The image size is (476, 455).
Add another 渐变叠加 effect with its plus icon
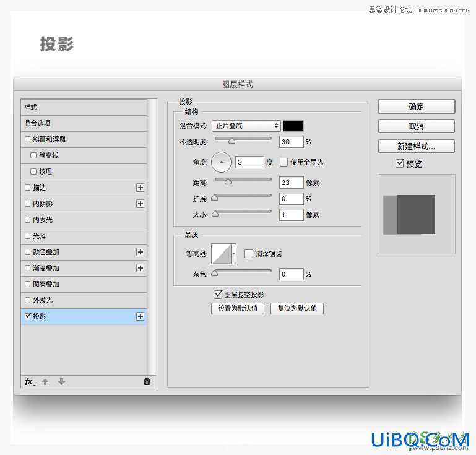141,268
